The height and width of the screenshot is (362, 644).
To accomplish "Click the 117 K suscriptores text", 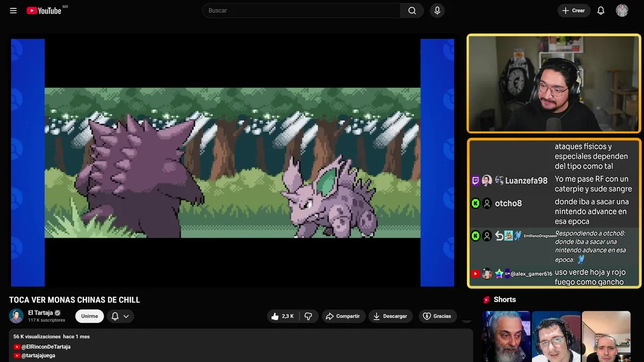I will [47, 320].
